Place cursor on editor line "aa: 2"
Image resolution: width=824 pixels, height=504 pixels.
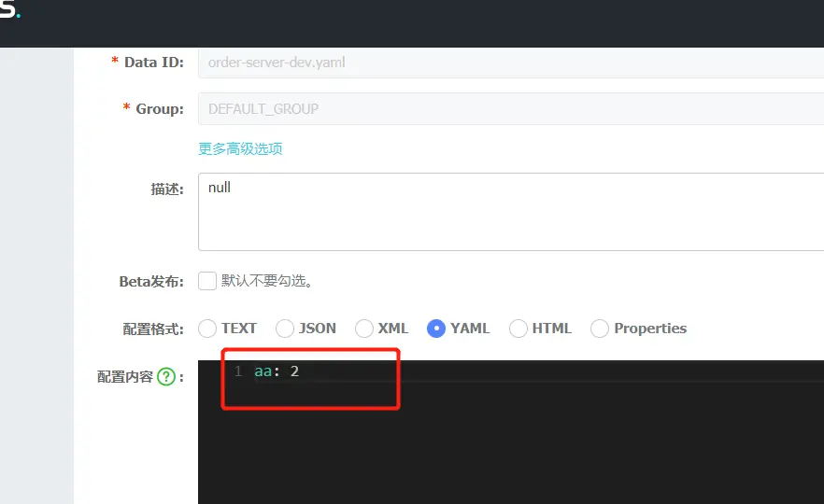[277, 371]
